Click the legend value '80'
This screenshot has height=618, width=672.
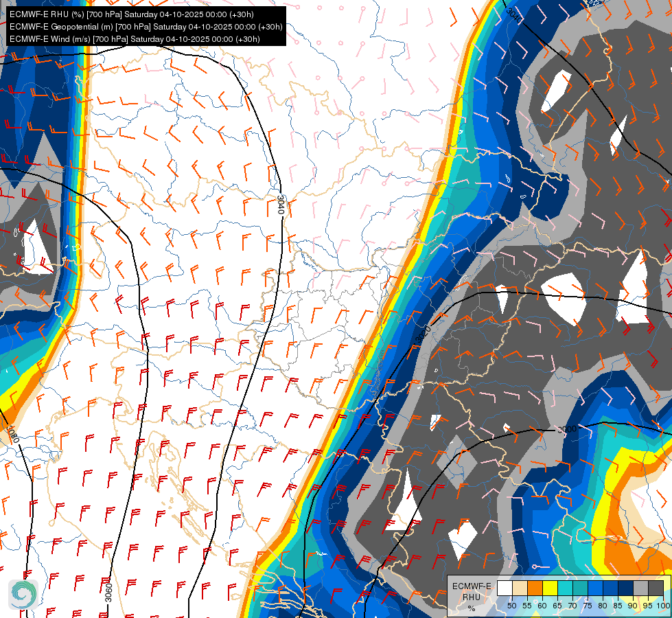pyautogui.click(x=603, y=606)
